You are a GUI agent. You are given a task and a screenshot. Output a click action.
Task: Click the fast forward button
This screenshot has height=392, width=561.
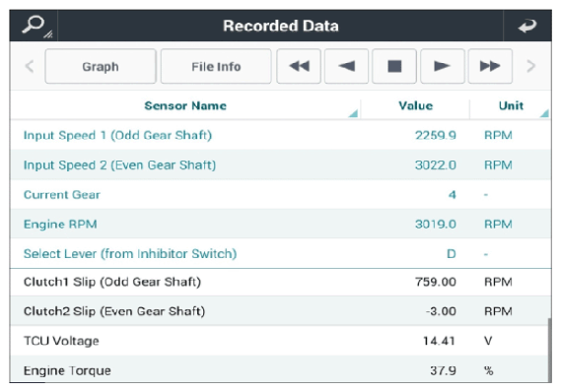pyautogui.click(x=490, y=66)
